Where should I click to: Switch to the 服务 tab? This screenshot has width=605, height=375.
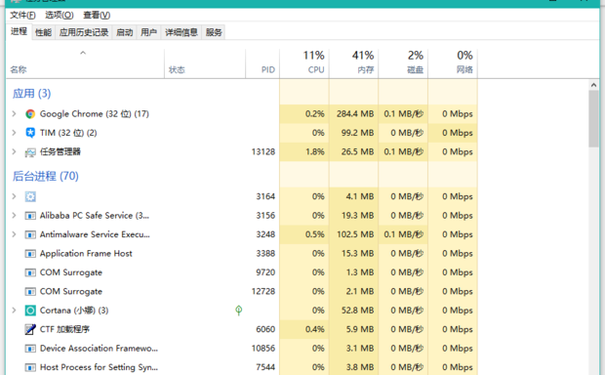tap(214, 32)
